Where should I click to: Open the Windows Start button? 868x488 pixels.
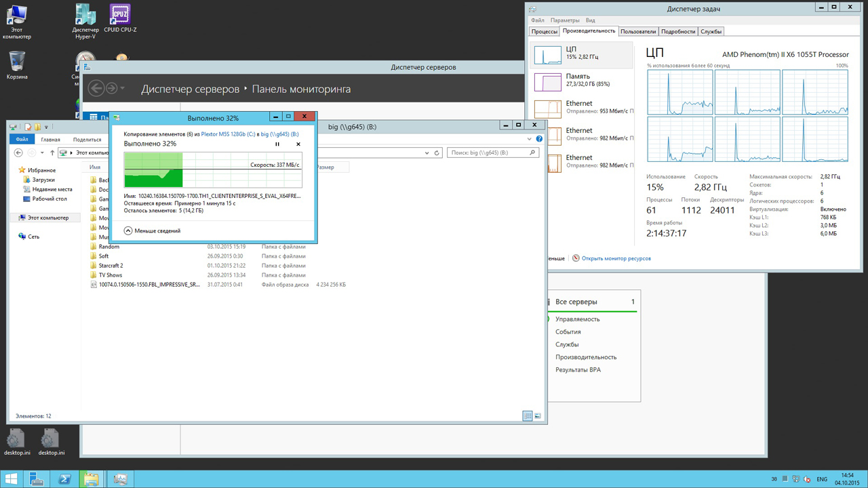click(11, 479)
